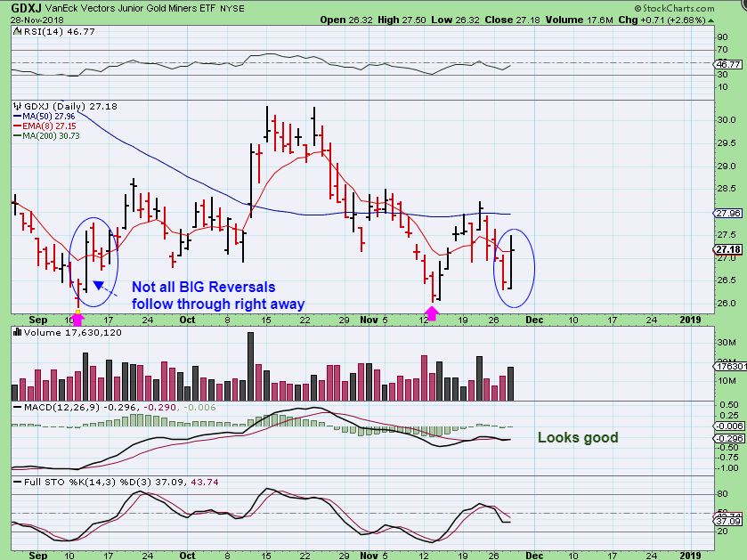The image size is (747, 560).
Task: Click the Nov label below the price panel
Action: tap(369, 320)
